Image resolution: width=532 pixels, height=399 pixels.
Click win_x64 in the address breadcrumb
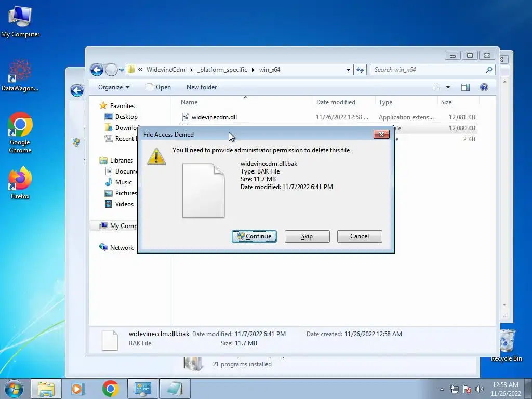[x=270, y=70]
